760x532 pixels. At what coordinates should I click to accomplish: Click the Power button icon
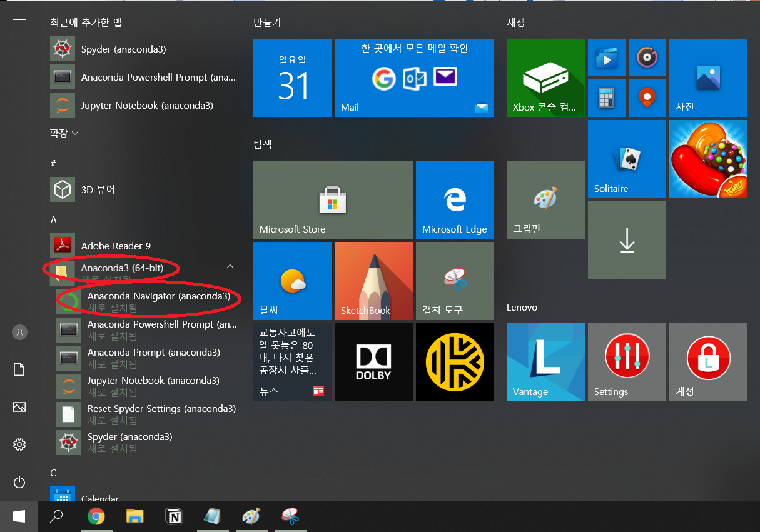coord(19,482)
